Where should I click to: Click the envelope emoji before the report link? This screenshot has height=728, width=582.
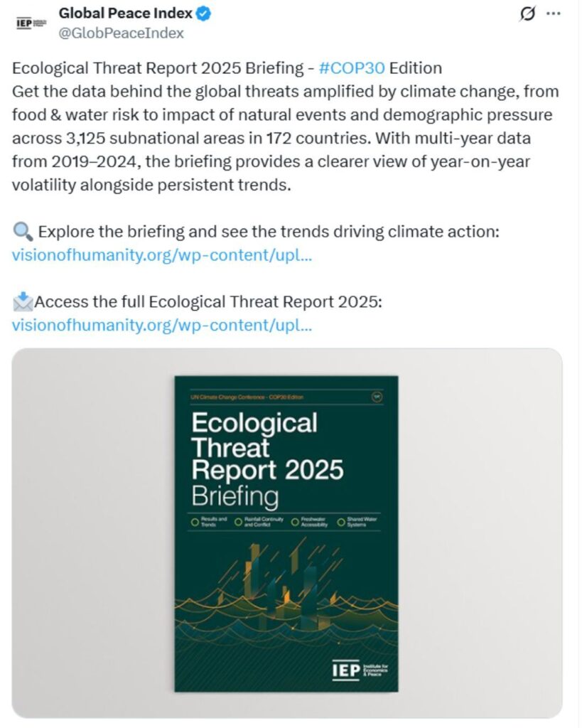click(23, 301)
